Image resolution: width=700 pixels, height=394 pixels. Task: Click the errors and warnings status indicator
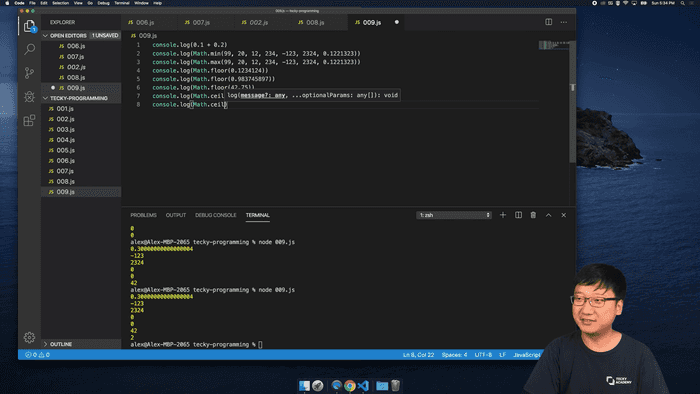click(38, 355)
